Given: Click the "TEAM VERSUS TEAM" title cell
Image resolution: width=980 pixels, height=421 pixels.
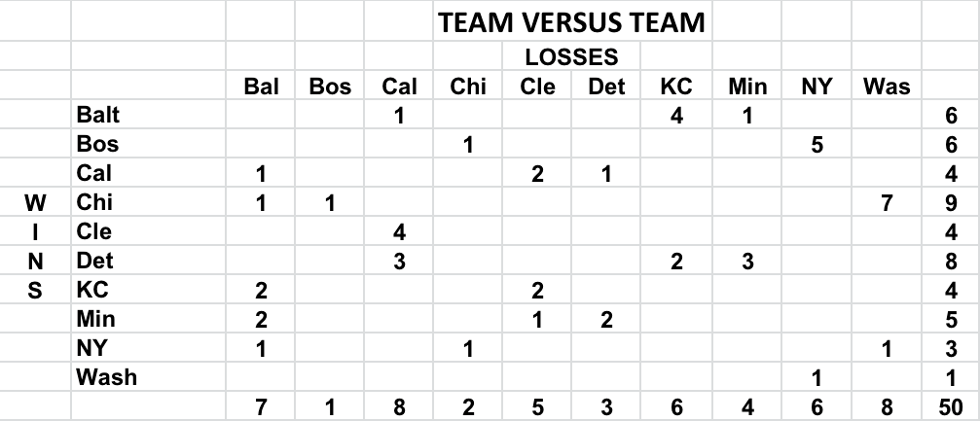Looking at the screenshot, I should (x=571, y=23).
